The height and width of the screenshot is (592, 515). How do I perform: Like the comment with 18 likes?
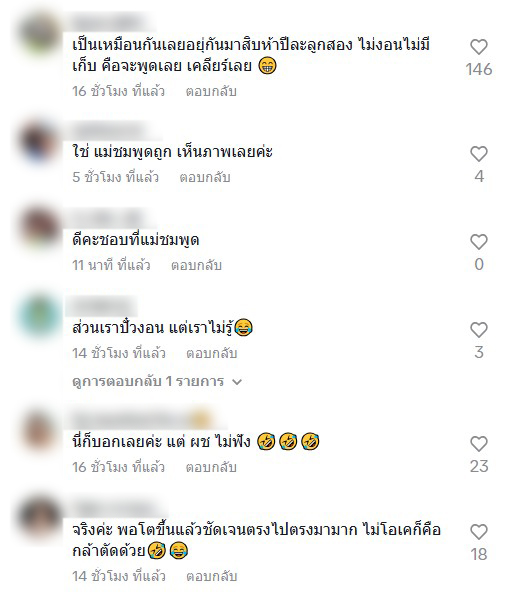click(479, 532)
